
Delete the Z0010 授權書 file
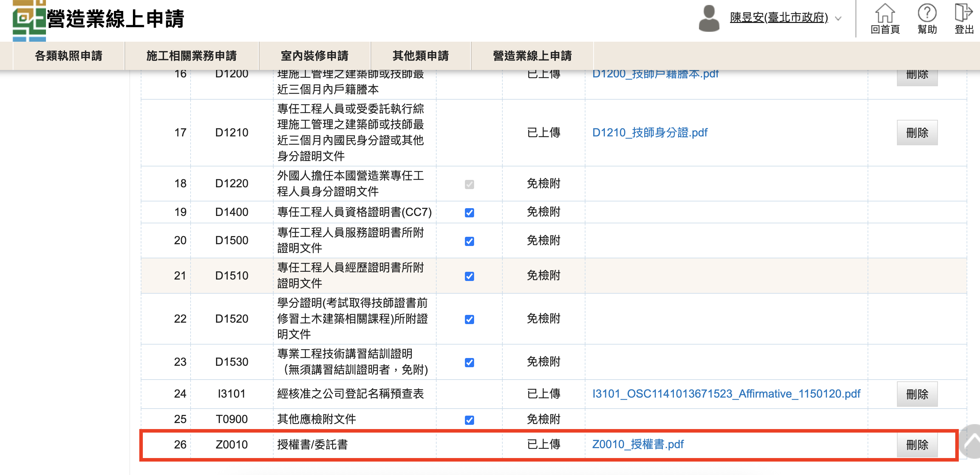coord(917,445)
